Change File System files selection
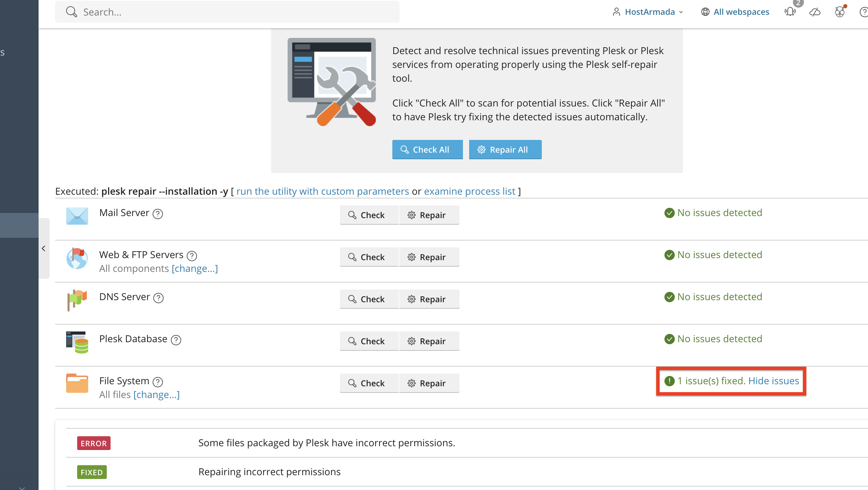Image resolution: width=868 pixels, height=490 pixels. pyautogui.click(x=156, y=395)
